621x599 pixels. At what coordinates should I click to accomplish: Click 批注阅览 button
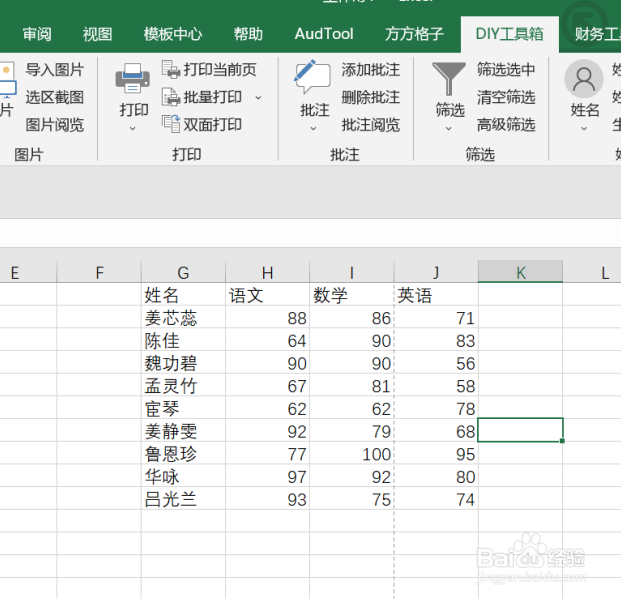click(x=371, y=124)
